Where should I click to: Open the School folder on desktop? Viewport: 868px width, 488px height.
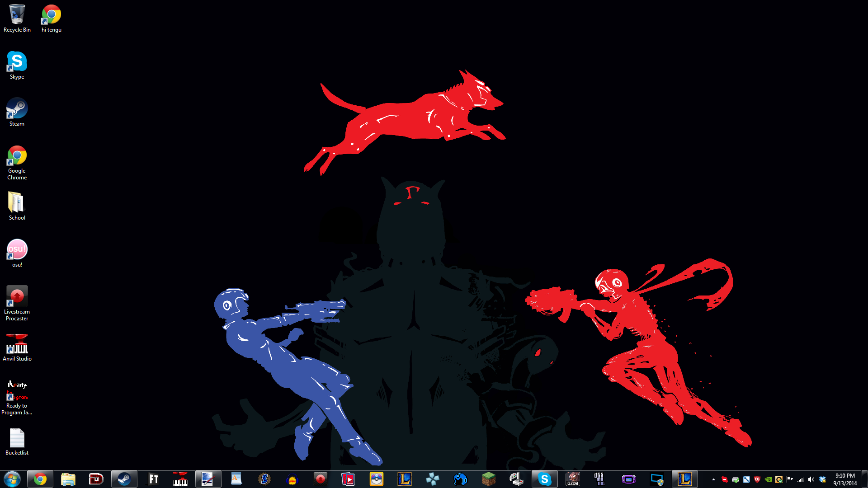(x=17, y=203)
